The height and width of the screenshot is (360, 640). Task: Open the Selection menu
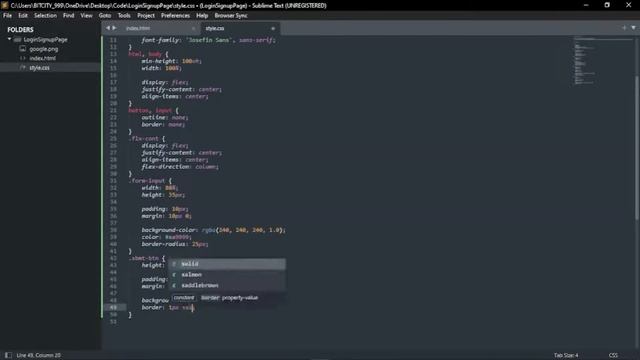pyautogui.click(x=45, y=16)
